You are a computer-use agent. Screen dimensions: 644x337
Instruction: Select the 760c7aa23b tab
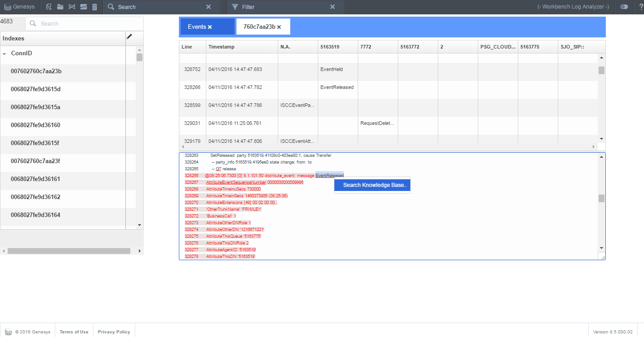[x=259, y=27]
